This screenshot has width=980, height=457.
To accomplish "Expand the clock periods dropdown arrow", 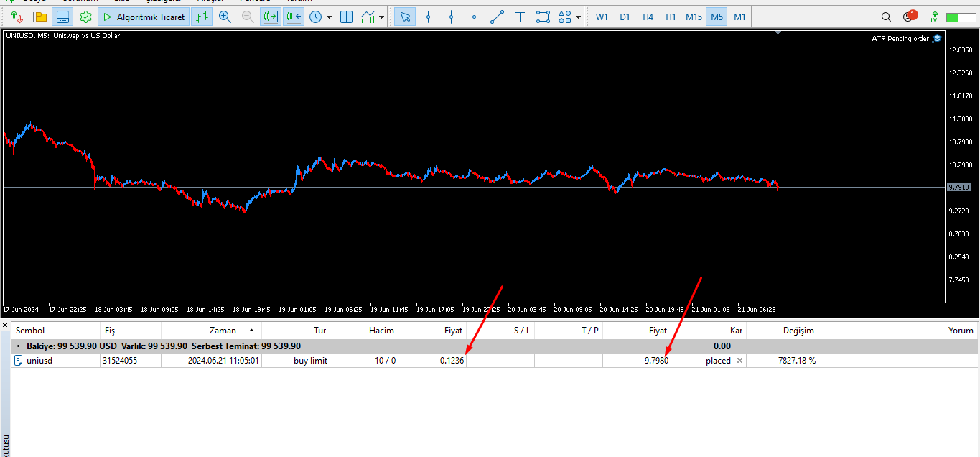I will coord(329,17).
